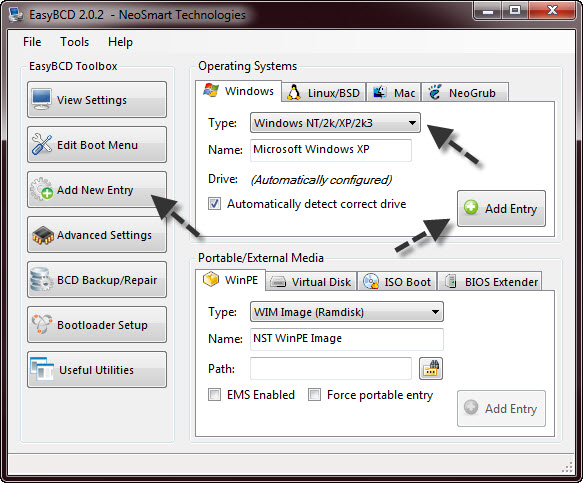Enable the EMS Enabled checkbox
The width and height of the screenshot is (583, 483).
pyautogui.click(x=214, y=395)
